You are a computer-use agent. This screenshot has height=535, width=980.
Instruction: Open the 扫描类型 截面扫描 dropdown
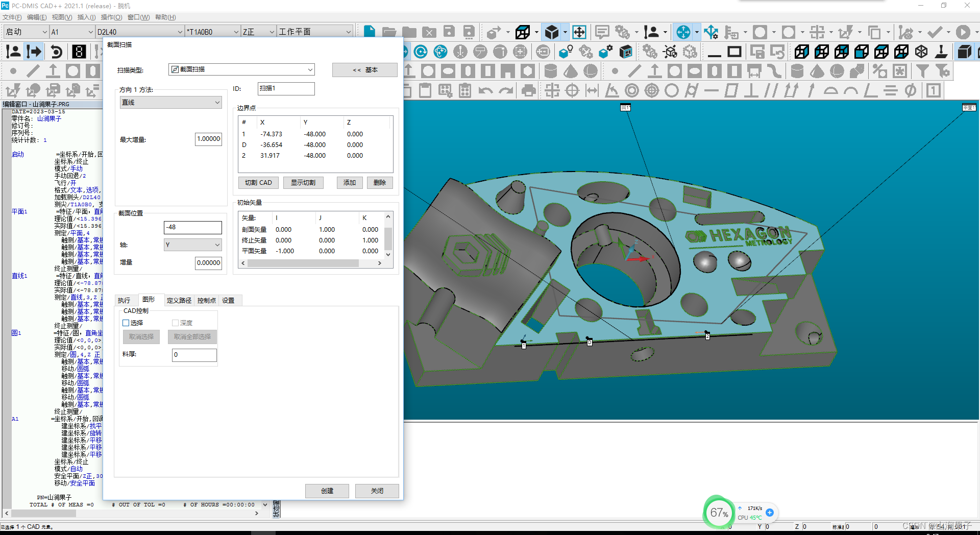click(241, 69)
